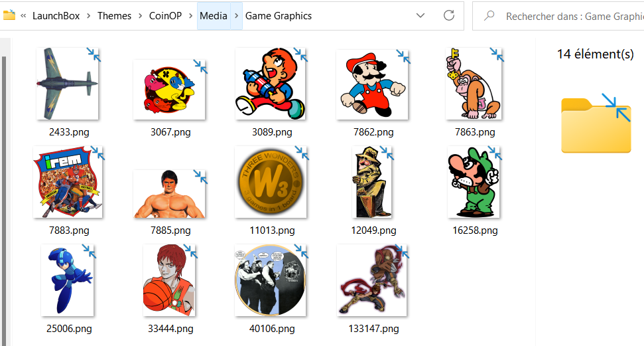Click the file name 25006.png
The width and height of the screenshot is (644, 346).
pos(69,329)
